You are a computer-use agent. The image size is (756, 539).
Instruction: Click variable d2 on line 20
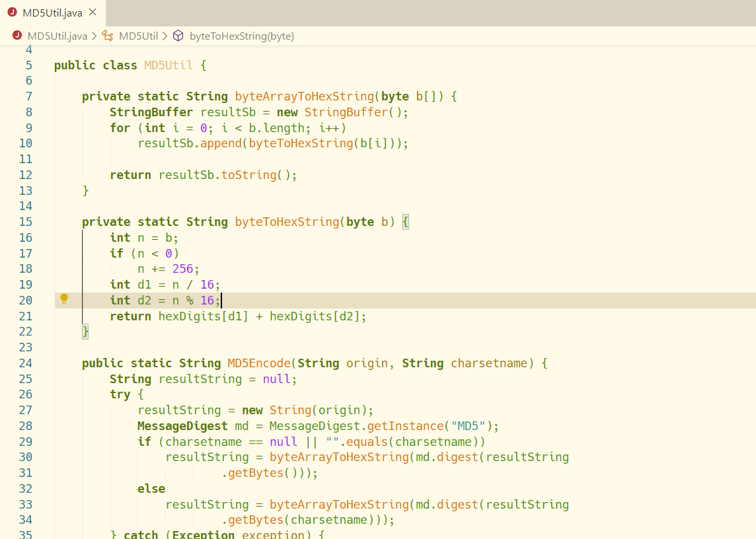coord(145,301)
